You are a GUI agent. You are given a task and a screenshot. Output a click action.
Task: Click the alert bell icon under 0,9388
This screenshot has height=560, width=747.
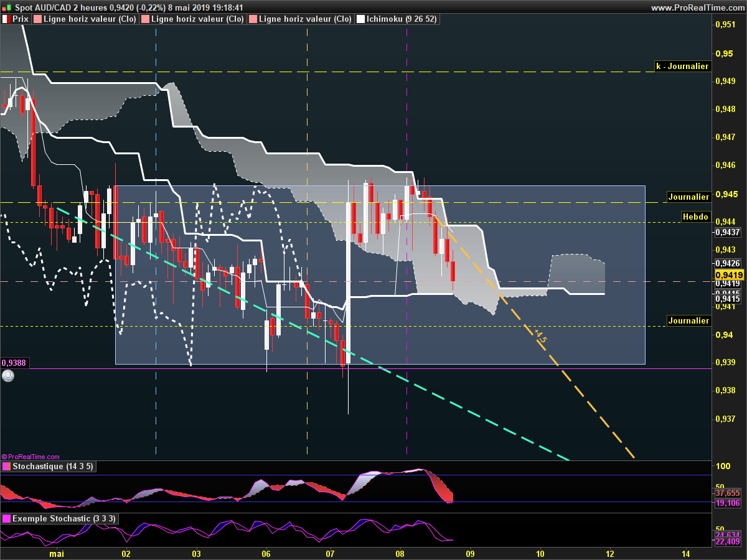pos(7,376)
